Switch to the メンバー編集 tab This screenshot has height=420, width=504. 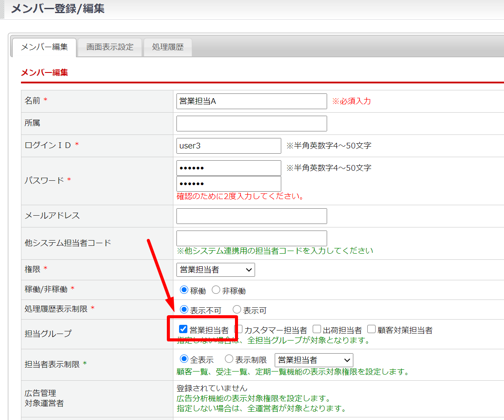(x=44, y=47)
